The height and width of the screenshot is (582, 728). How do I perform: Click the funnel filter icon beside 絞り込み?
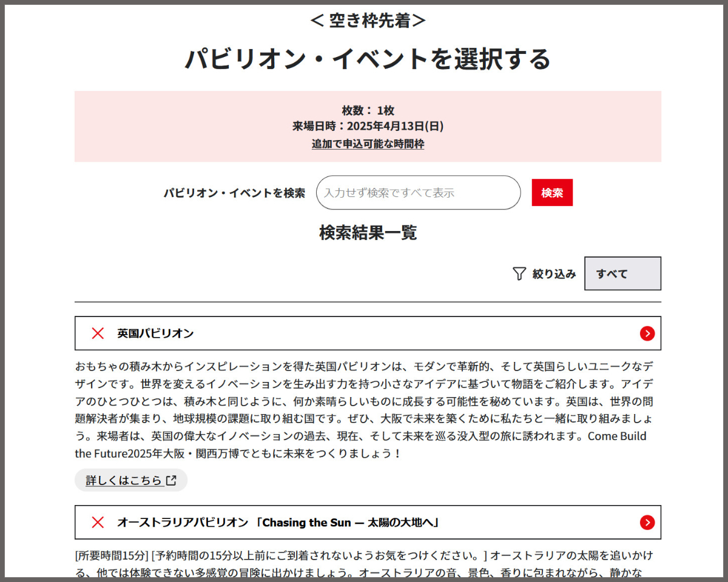519,274
